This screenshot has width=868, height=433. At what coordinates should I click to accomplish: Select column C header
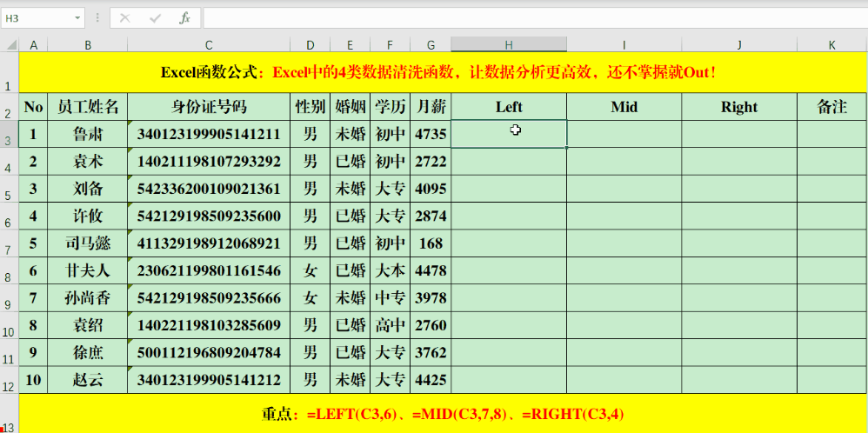coord(209,45)
